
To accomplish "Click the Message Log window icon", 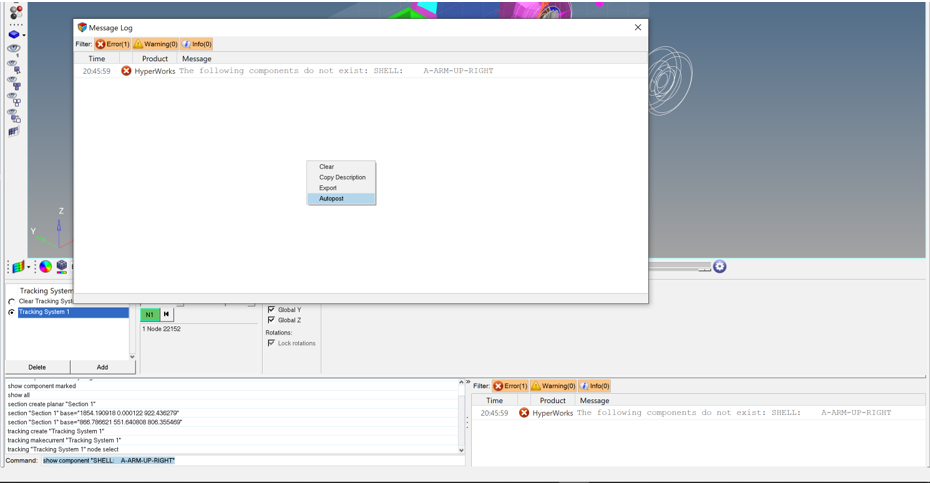I will 82,27.
